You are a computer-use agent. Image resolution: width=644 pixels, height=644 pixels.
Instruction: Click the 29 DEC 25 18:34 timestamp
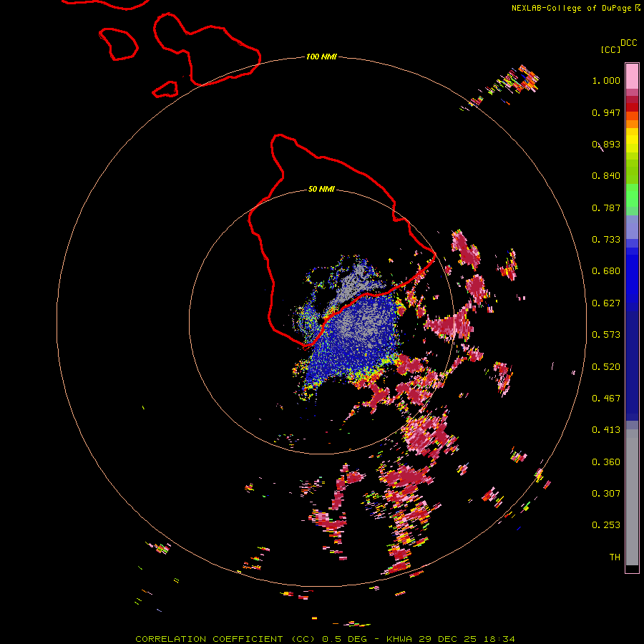pyautogui.click(x=467, y=639)
